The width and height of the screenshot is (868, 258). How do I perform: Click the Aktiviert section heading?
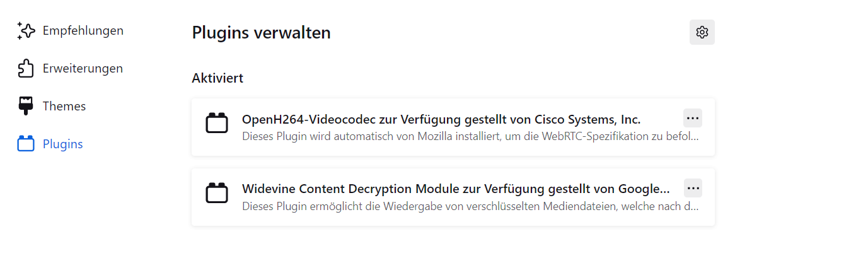tap(217, 78)
